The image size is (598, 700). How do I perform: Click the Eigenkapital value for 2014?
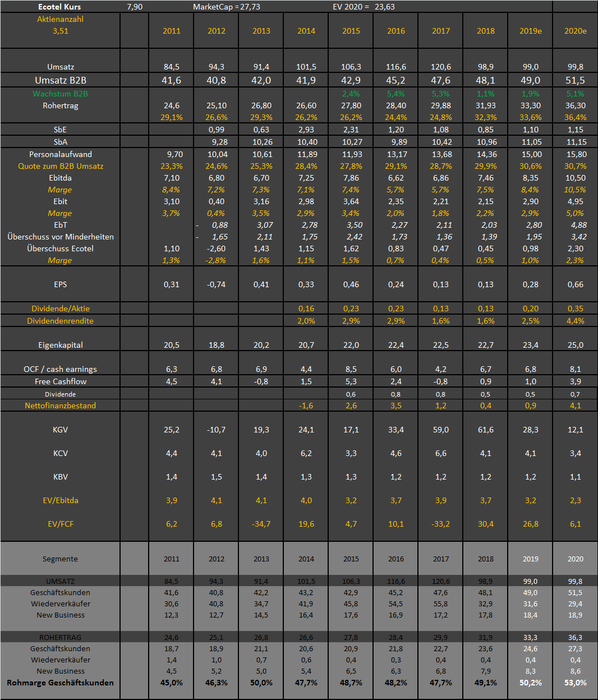(x=306, y=345)
